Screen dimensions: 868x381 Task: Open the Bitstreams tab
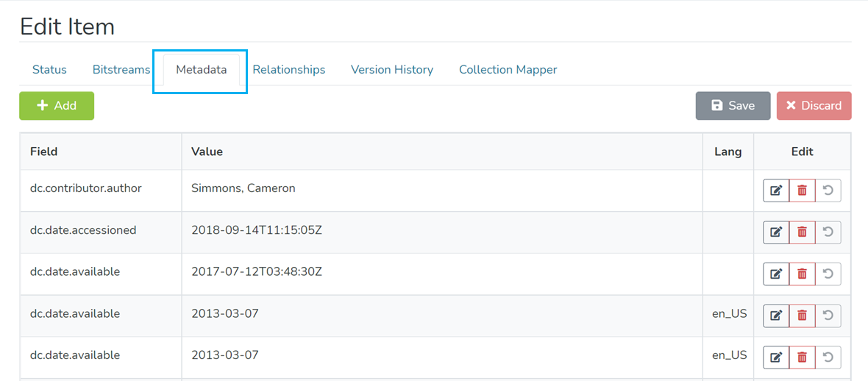pyautogui.click(x=121, y=70)
